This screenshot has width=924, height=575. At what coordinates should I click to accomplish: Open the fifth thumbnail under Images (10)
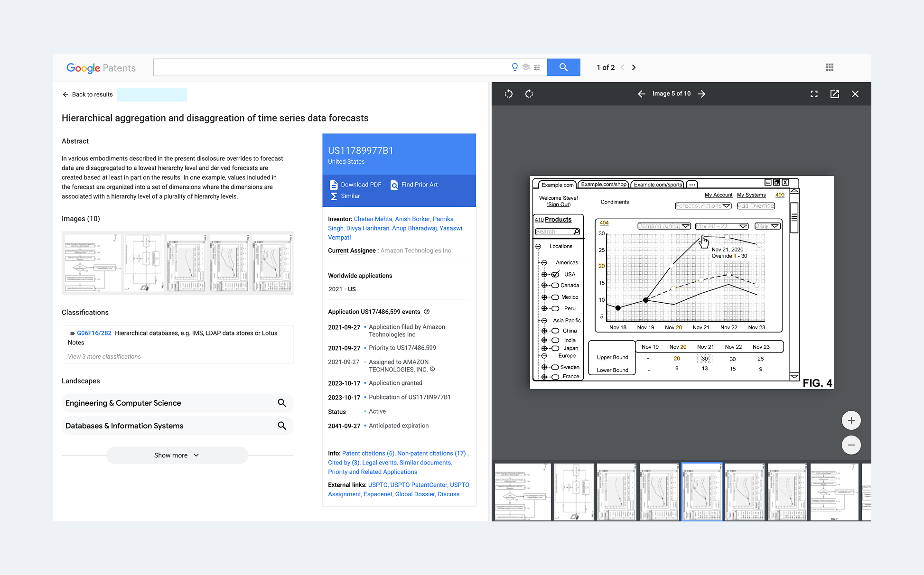pos(272,263)
